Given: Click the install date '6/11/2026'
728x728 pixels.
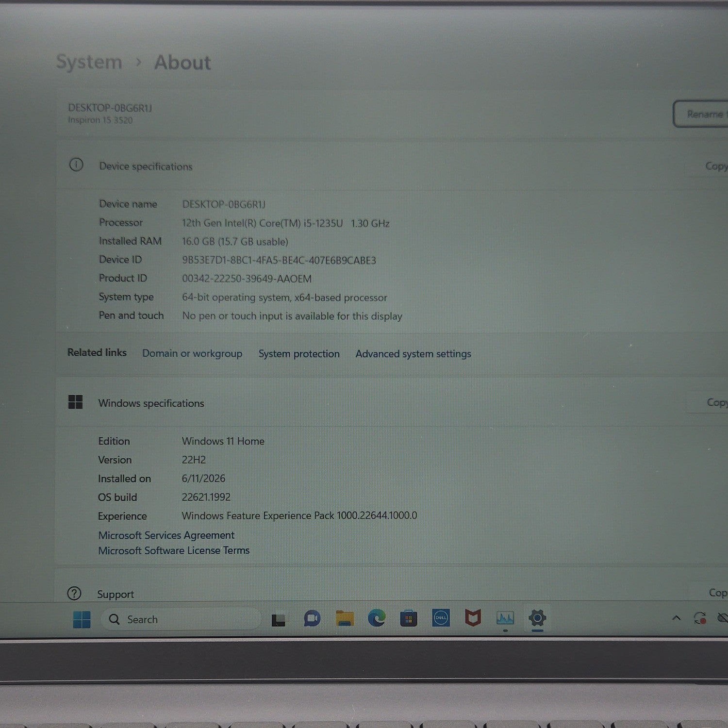Looking at the screenshot, I should tap(203, 478).
